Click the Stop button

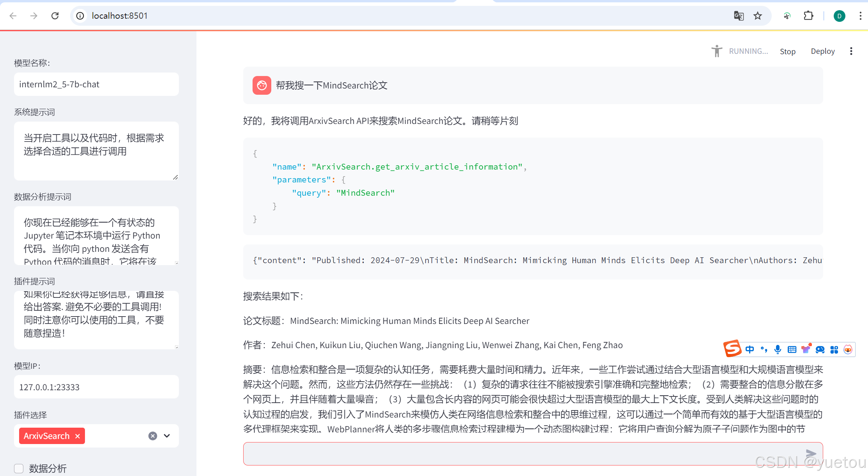point(787,51)
